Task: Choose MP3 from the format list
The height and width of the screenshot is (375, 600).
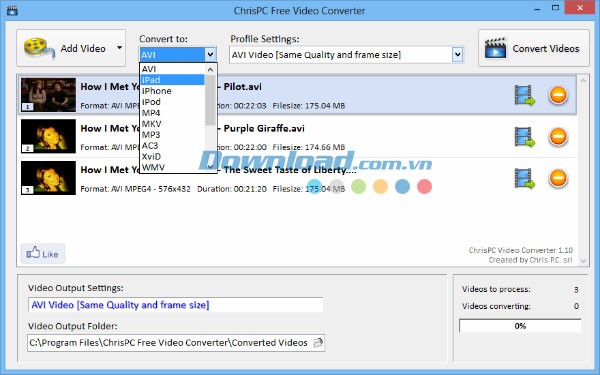Action: 173,135
